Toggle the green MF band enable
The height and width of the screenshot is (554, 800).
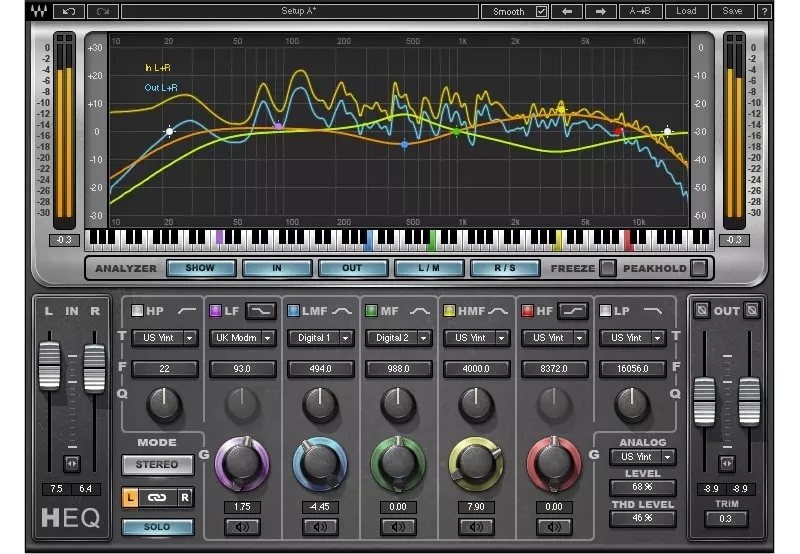[x=371, y=311]
